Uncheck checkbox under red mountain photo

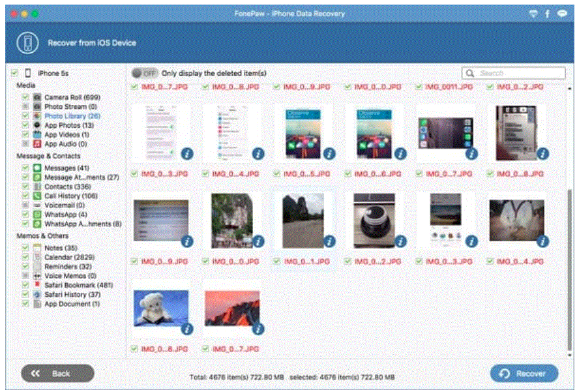pyautogui.click(x=205, y=348)
